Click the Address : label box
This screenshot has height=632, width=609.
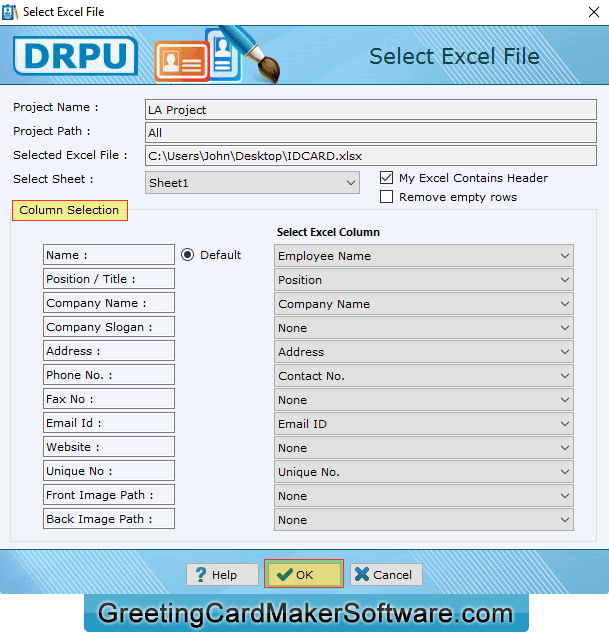tap(109, 351)
